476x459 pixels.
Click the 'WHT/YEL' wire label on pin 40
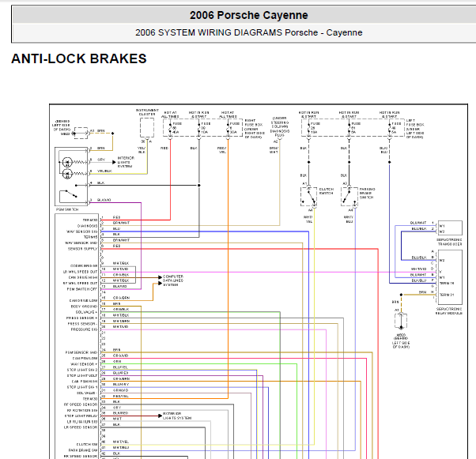pos(121,442)
